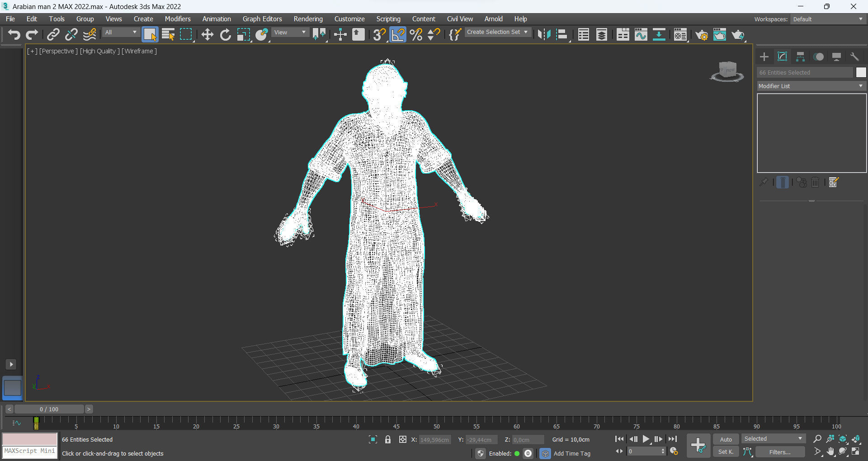The height and width of the screenshot is (461, 868).
Task: Activate Select and Move tool
Action: (x=207, y=34)
